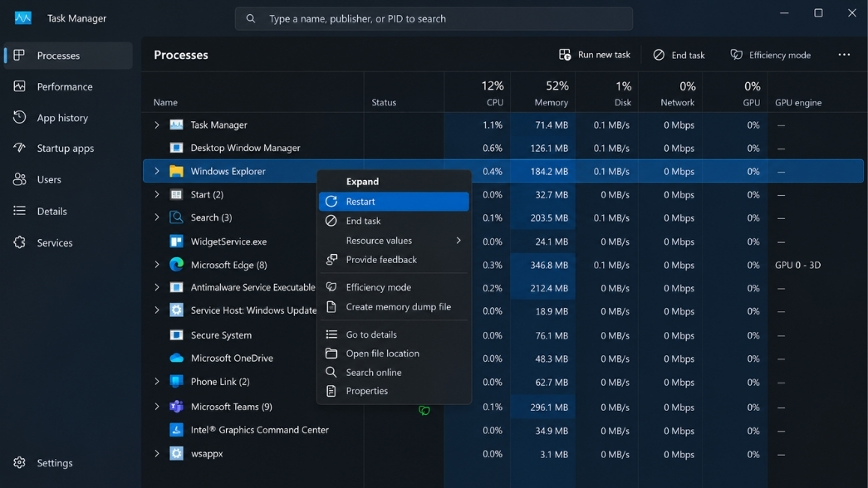Click the Users people icon
The width and height of the screenshot is (868, 488).
pos(19,179)
